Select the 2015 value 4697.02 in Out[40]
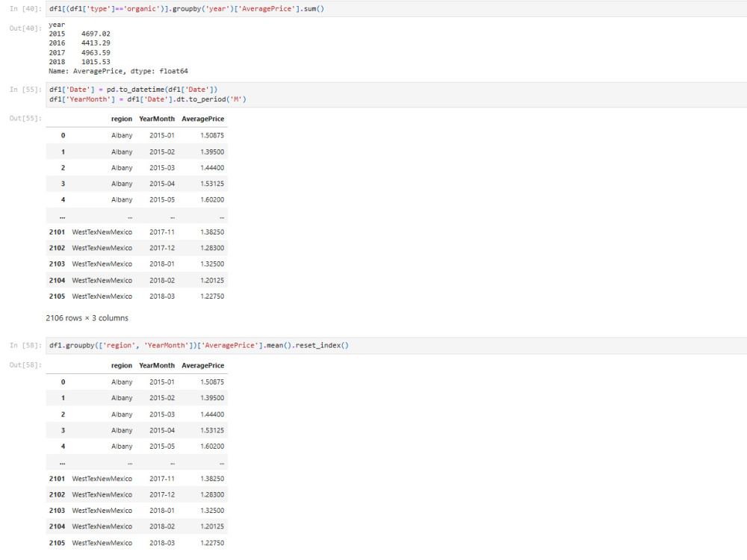 96,34
